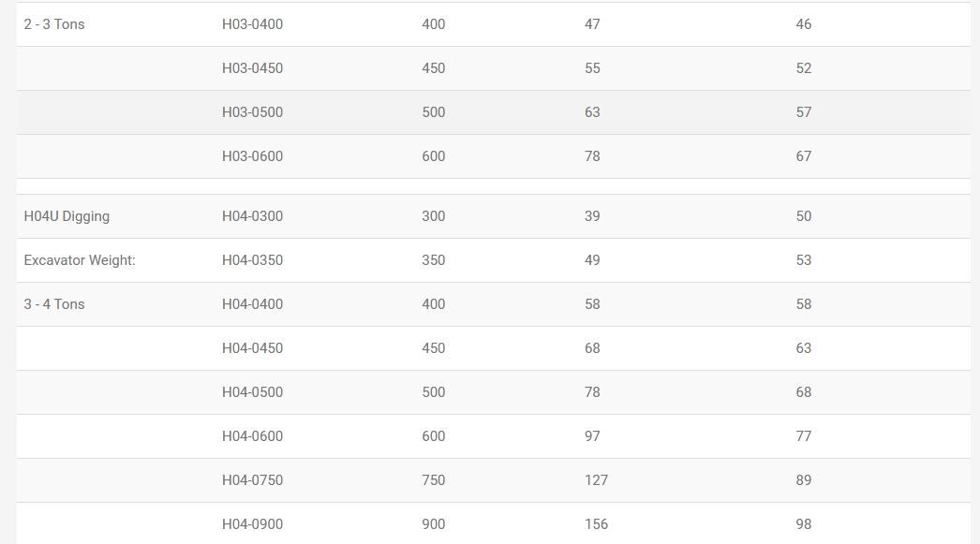The width and height of the screenshot is (980, 544).
Task: Click the 750 width value
Action: 433,480
